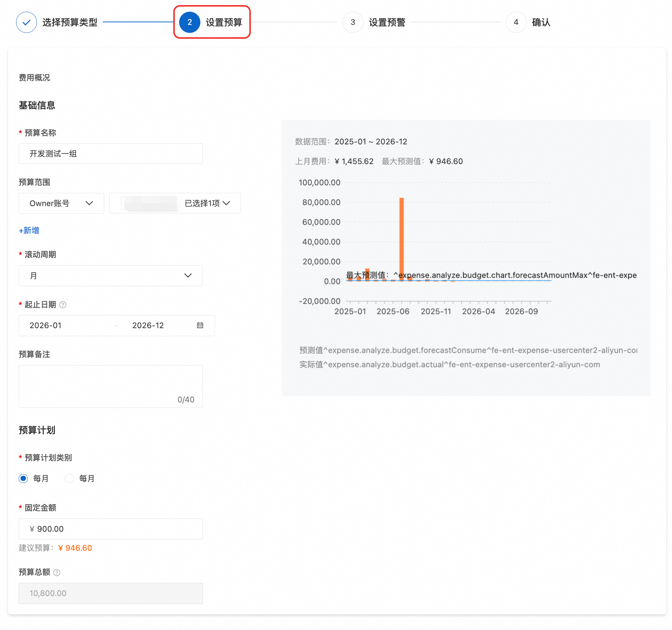Expand the 已选择1项 account selector

click(175, 203)
